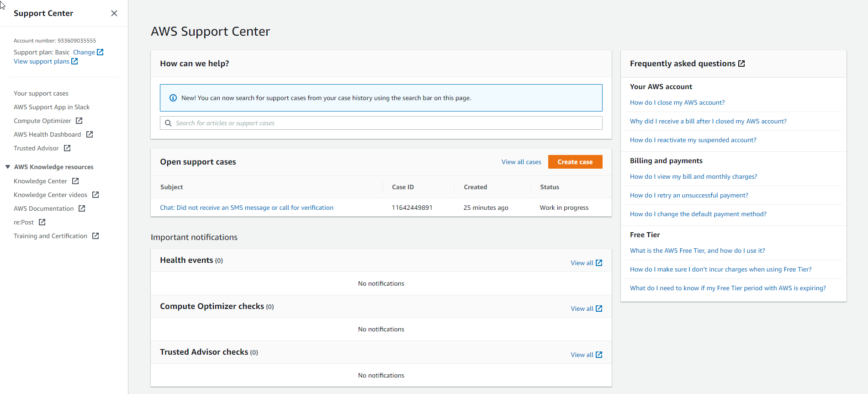The width and height of the screenshot is (868, 394).
Task: Click View all for Trusted Advisor checks
Action: click(582, 355)
